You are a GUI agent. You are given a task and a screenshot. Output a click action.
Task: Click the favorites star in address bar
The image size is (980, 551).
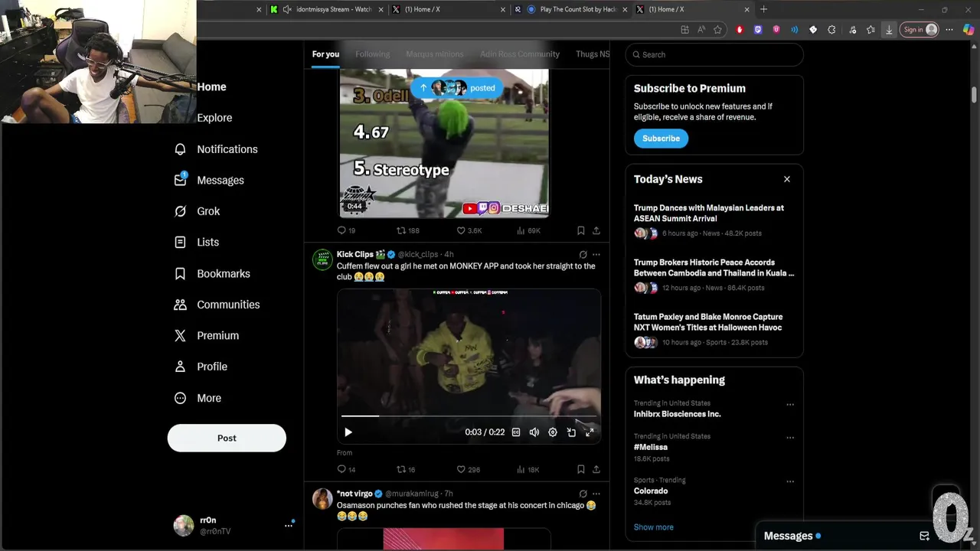(x=717, y=30)
